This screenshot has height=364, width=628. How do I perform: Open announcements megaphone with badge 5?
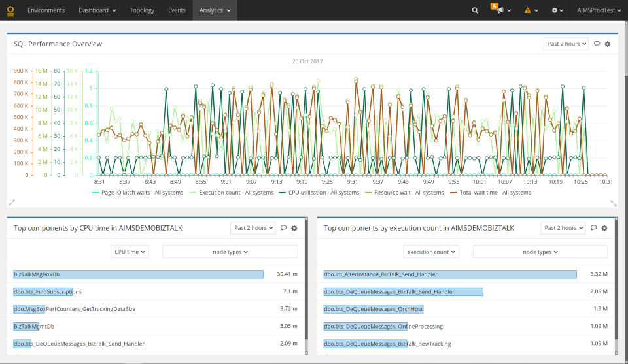click(499, 11)
